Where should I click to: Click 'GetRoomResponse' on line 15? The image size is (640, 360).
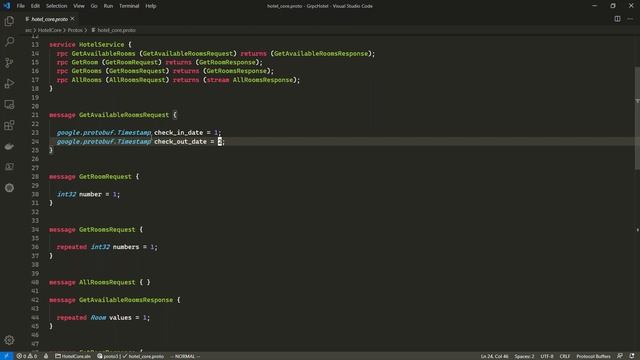tap(227, 62)
